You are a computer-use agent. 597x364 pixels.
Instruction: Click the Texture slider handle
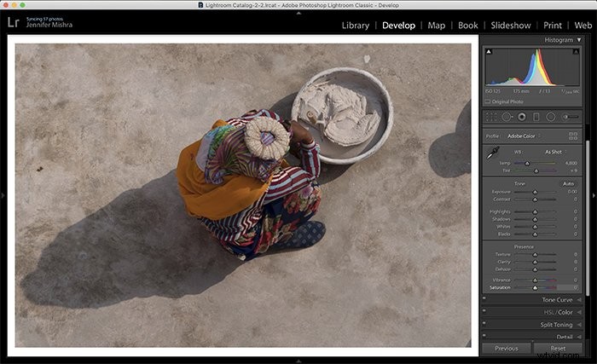tap(535, 254)
